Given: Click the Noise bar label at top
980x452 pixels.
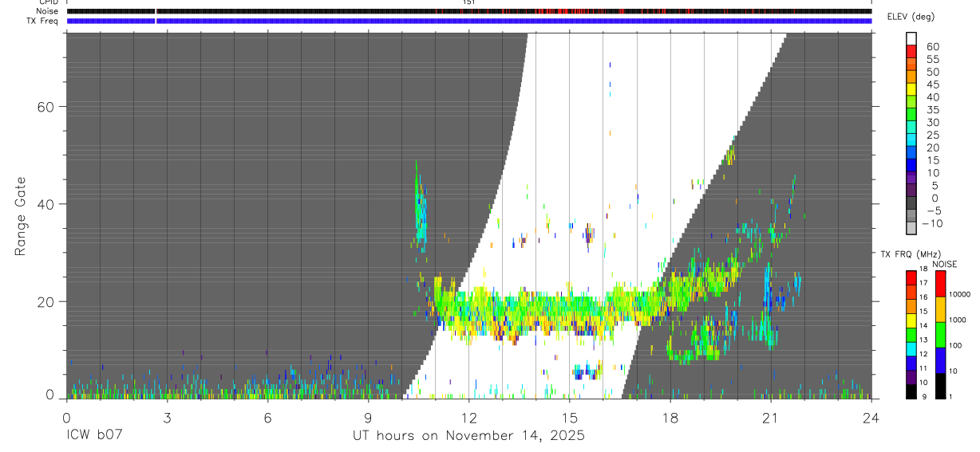Looking at the screenshot, I should [36, 11].
